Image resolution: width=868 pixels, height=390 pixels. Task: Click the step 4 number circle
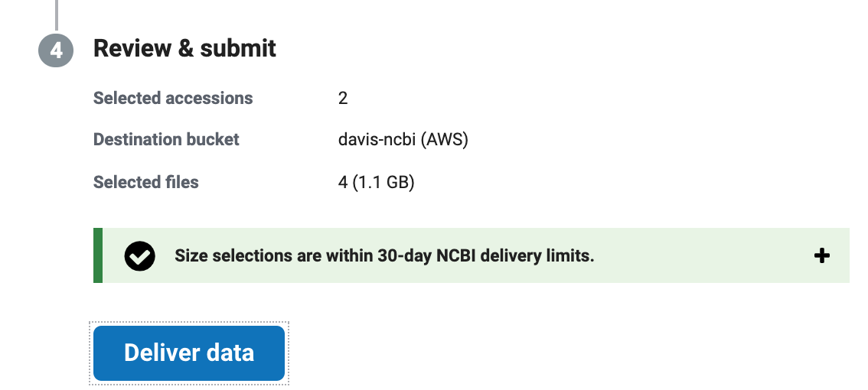tap(56, 50)
